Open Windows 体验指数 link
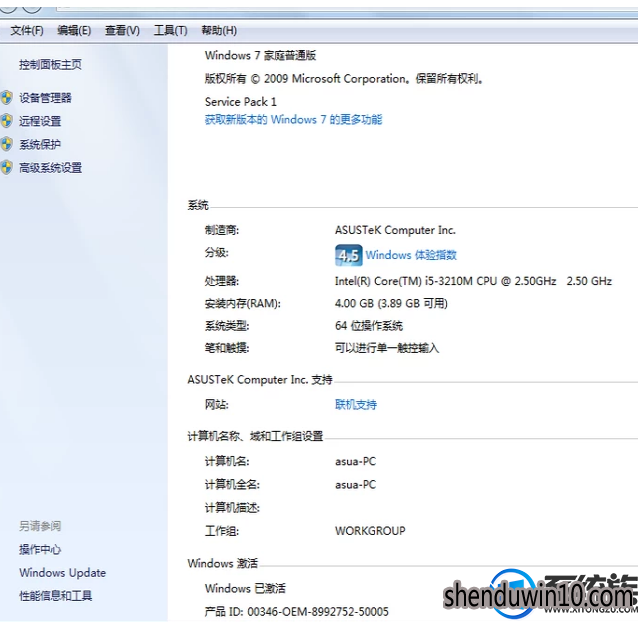 point(411,255)
